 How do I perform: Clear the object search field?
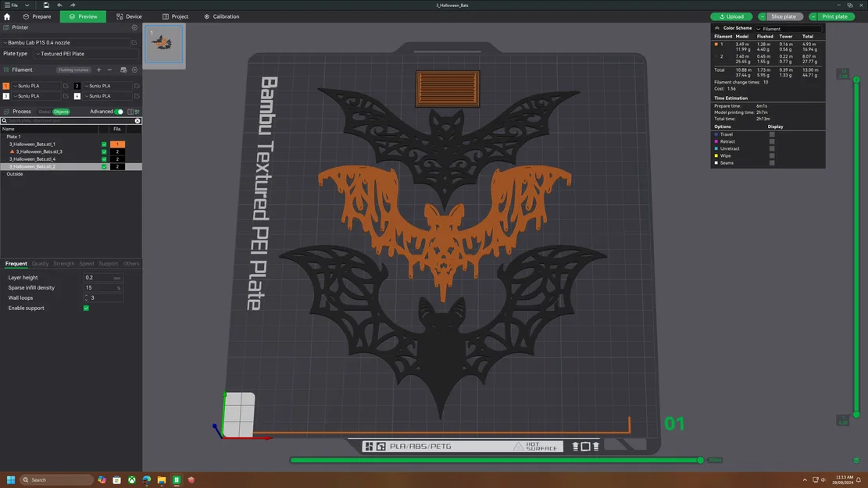[138, 120]
